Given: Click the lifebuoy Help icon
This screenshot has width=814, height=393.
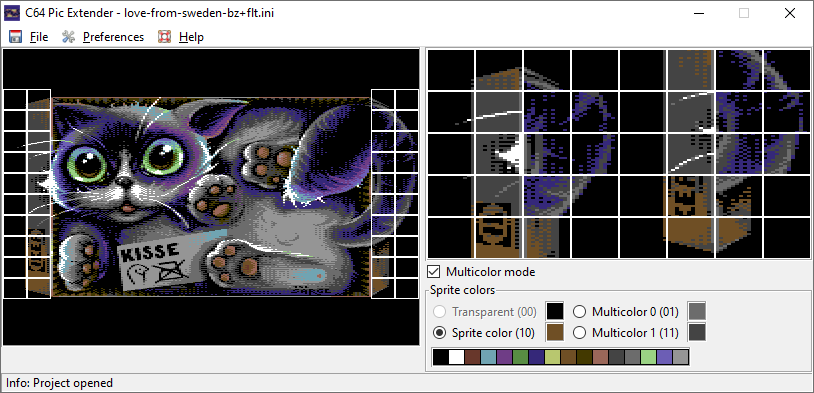Looking at the screenshot, I should point(165,37).
